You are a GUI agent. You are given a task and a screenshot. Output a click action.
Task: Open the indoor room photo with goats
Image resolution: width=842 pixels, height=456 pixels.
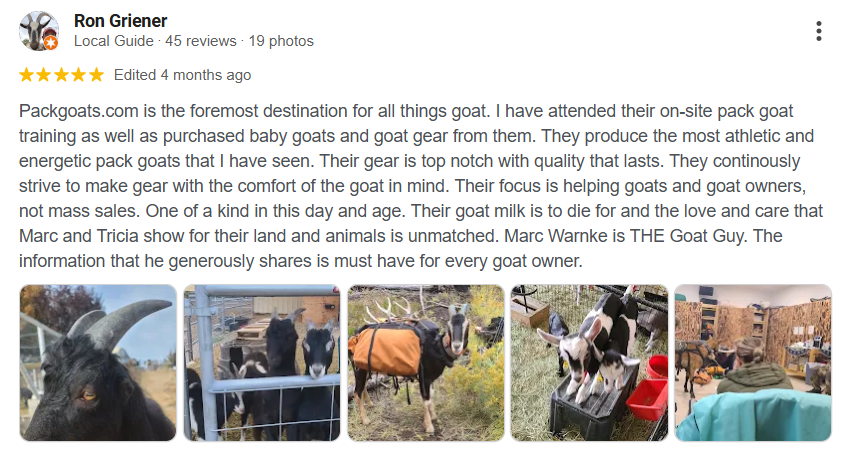(x=753, y=363)
